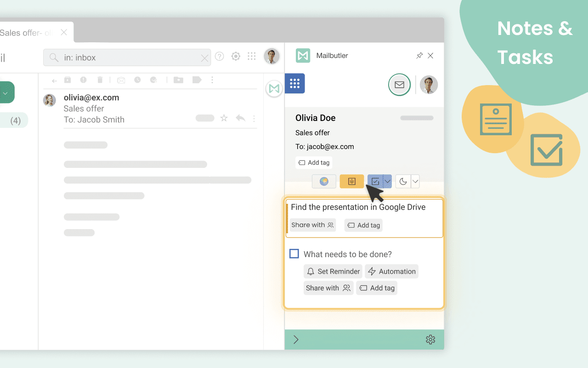
Task: Expand the snooze dropdown arrow
Action: [x=415, y=182]
